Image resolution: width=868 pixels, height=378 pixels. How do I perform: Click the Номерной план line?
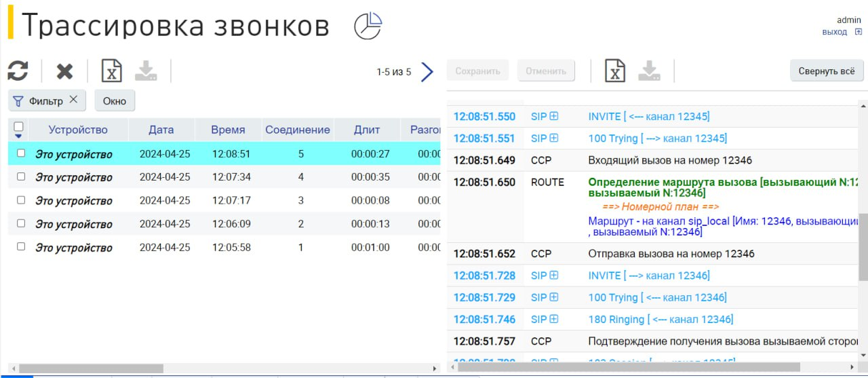pyautogui.click(x=660, y=207)
